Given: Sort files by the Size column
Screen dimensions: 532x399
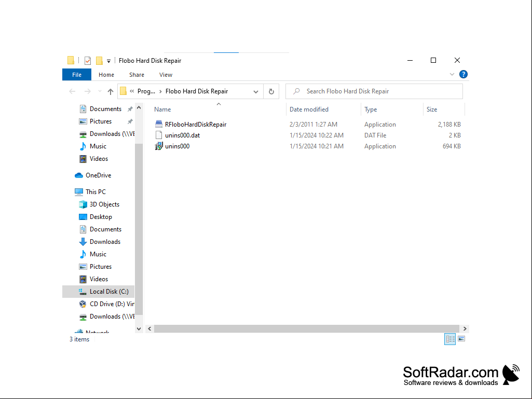Looking at the screenshot, I should 432,109.
